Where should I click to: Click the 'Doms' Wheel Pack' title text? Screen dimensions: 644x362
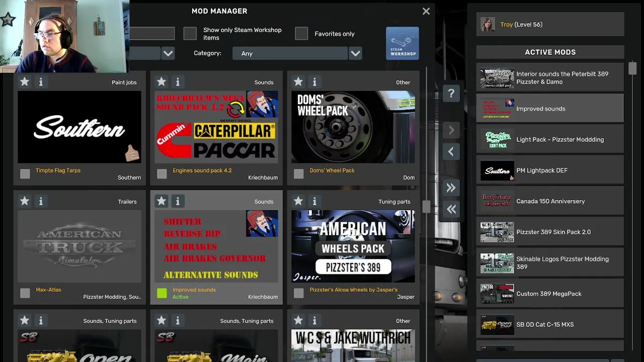point(332,170)
